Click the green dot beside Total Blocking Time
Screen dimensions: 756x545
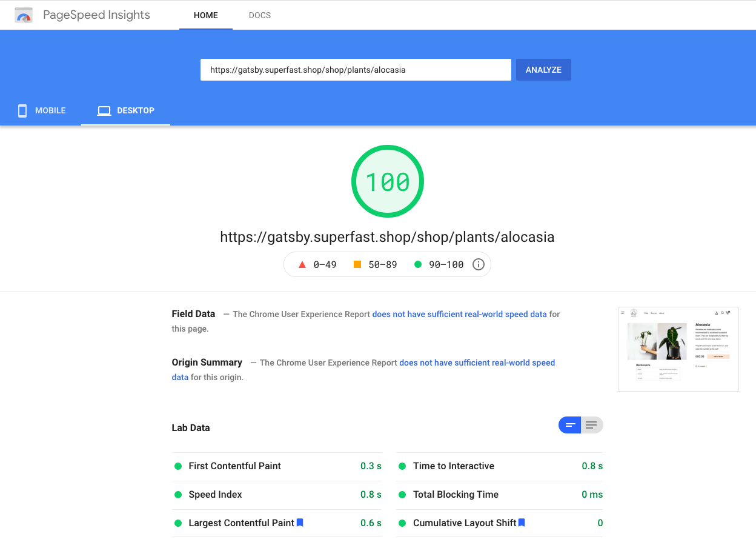click(x=402, y=495)
